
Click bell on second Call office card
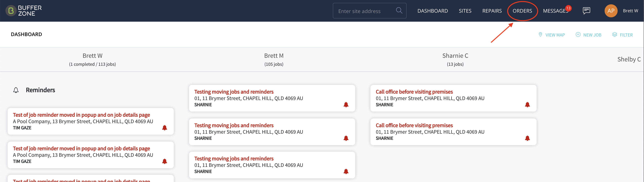click(527, 138)
